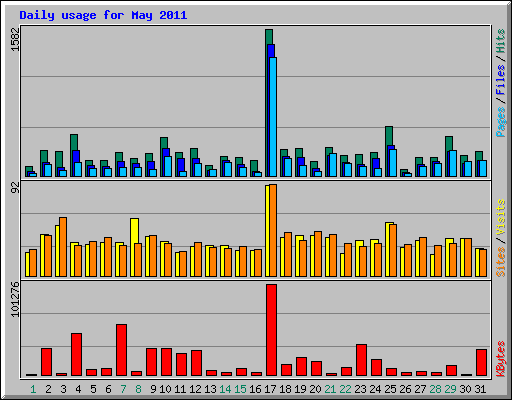Click the green day 14 axis label

tap(225, 389)
